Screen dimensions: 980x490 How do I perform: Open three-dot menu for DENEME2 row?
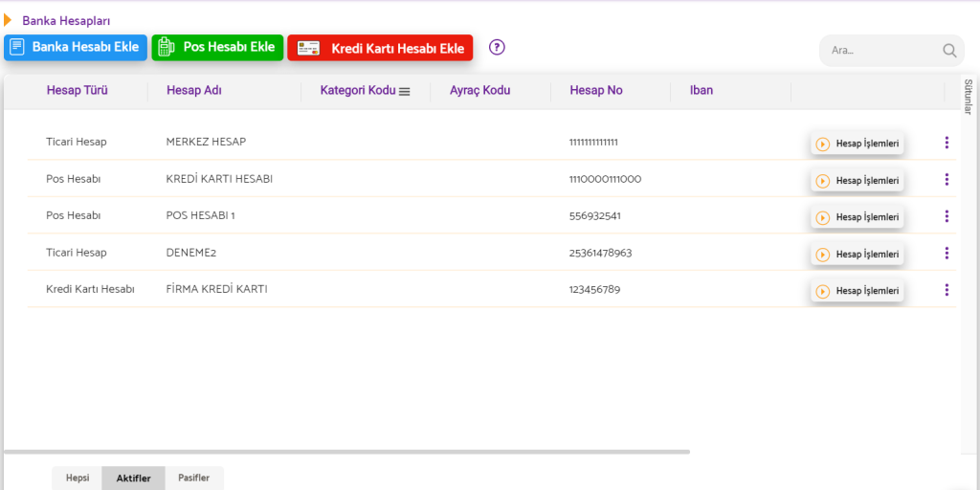[x=947, y=253]
